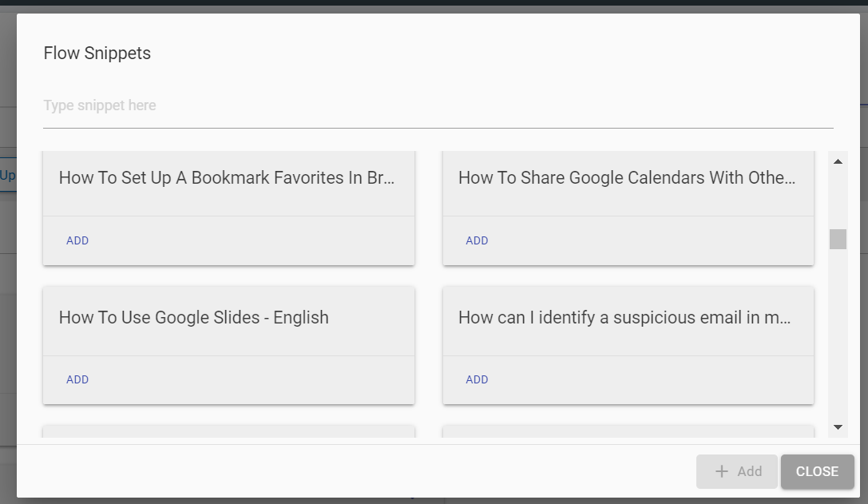Add the Google Slides - English snippet
Viewport: 868px width, 504px height.
click(77, 379)
